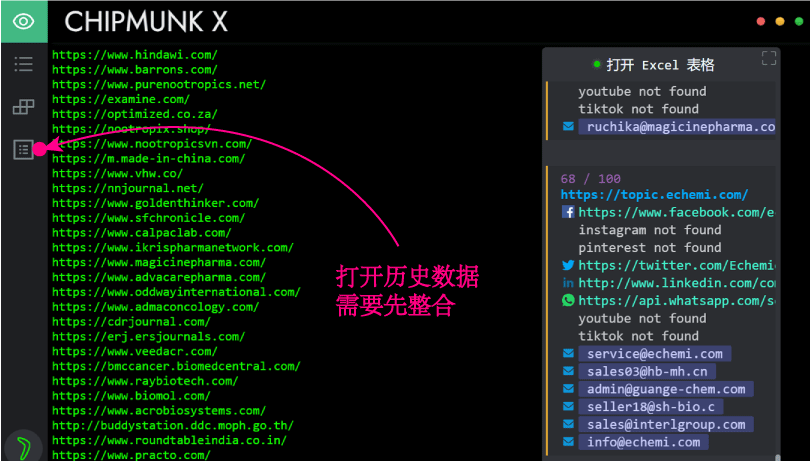The height and width of the screenshot is (461, 810).
Task: Click mail icon next to admin@guange-chem.com
Action: [x=568, y=389]
